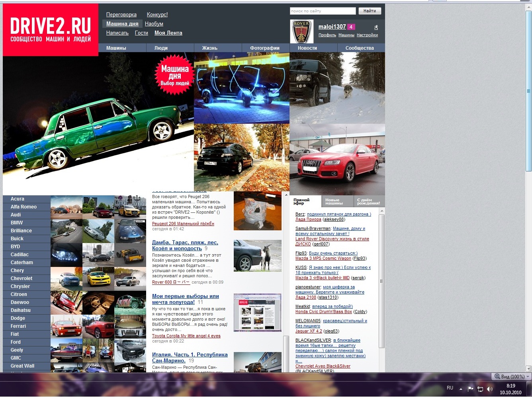Select BMW in the brand list

[27, 223]
